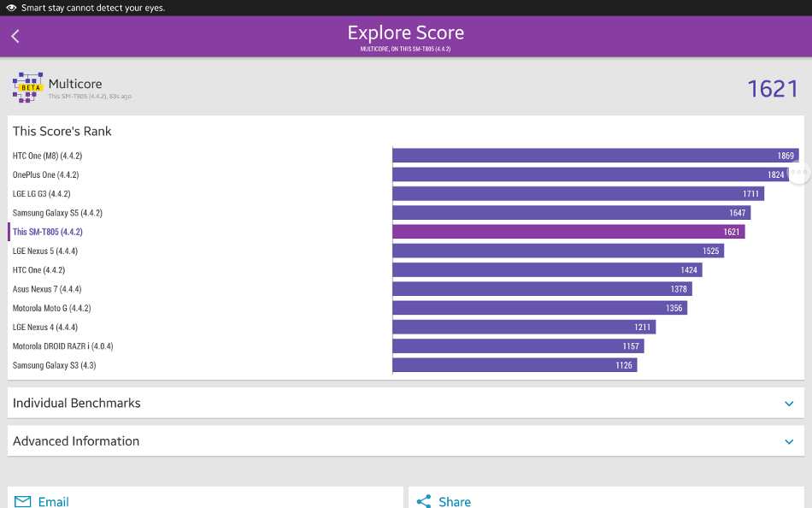Click the 1157 score bar
The width and height of the screenshot is (812, 508).
point(518,346)
